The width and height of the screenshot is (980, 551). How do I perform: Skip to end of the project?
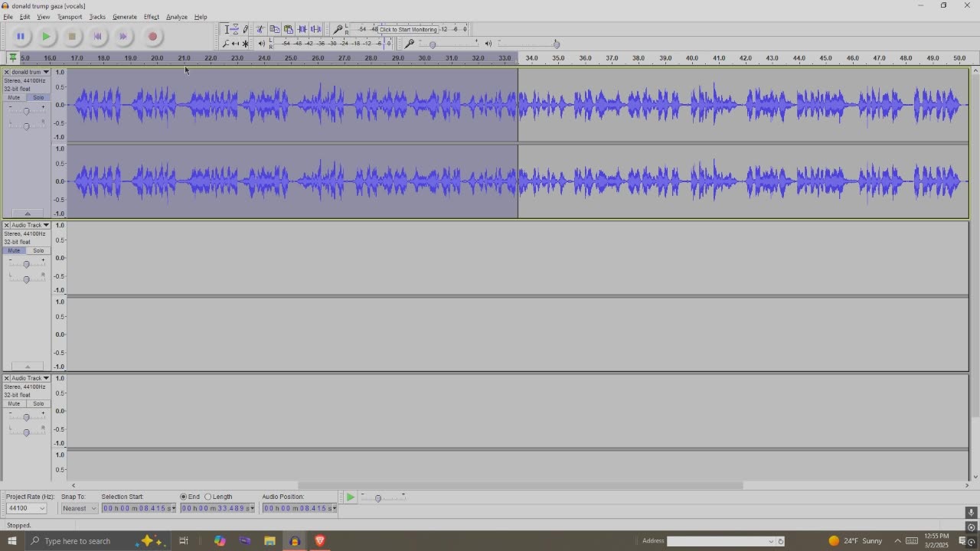(x=122, y=36)
